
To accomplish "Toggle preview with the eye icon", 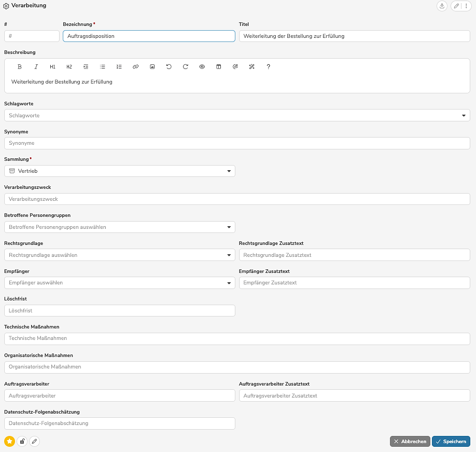I will click(202, 67).
